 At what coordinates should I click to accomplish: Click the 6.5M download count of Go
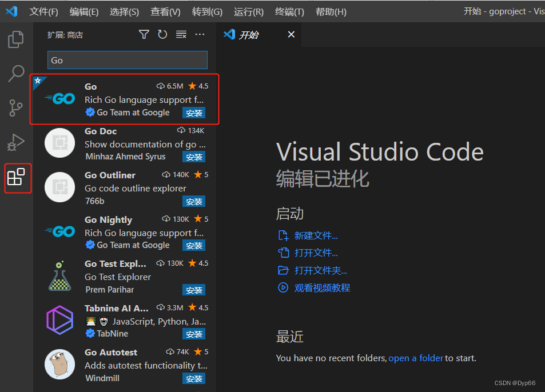(x=170, y=86)
